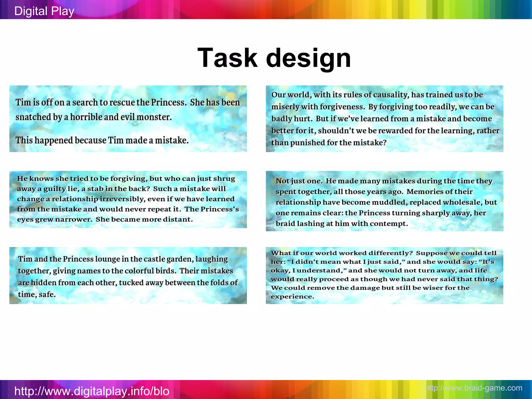This screenshot has width=532, height=399.
Task: Click the 'Digital Play' header text
Action: pos(44,11)
